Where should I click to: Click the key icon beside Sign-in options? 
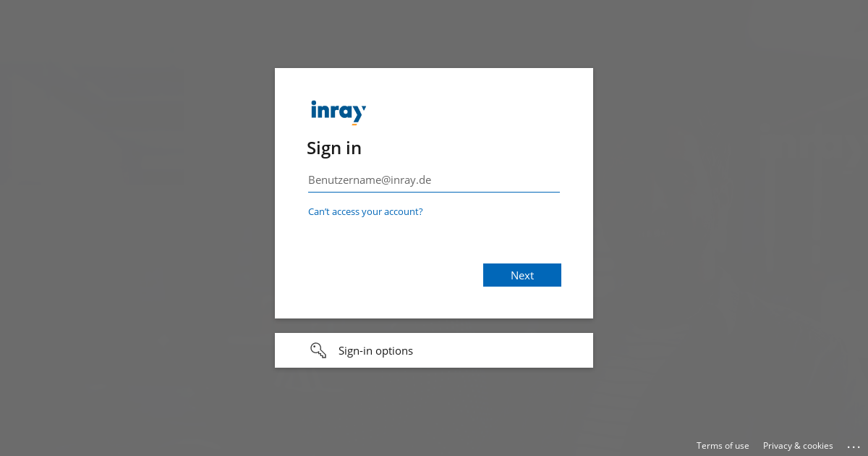318,350
